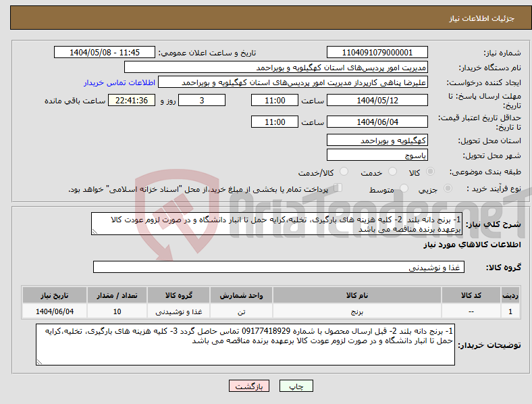Image resolution: width=532 pixels, height=404 pixels.
Task: Click the نام کالا column header
Action: pos(357,295)
